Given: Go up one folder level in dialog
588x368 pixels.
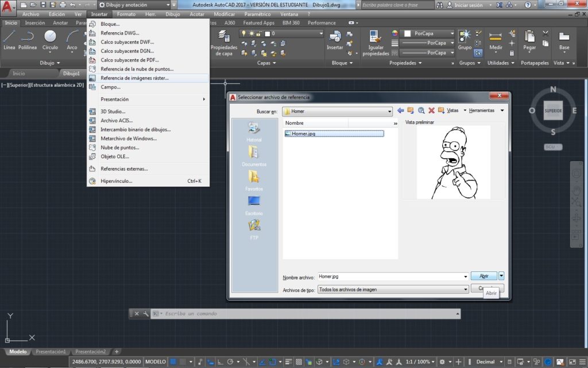Looking at the screenshot, I should point(411,110).
